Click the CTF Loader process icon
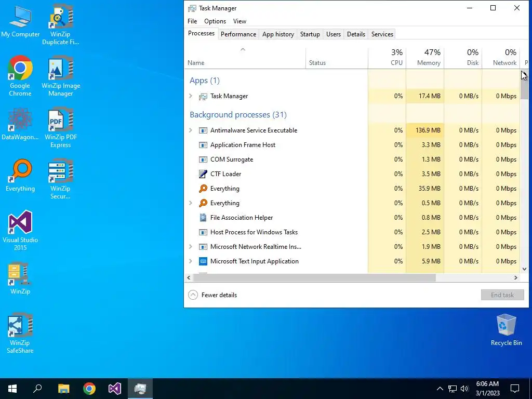 (x=203, y=174)
